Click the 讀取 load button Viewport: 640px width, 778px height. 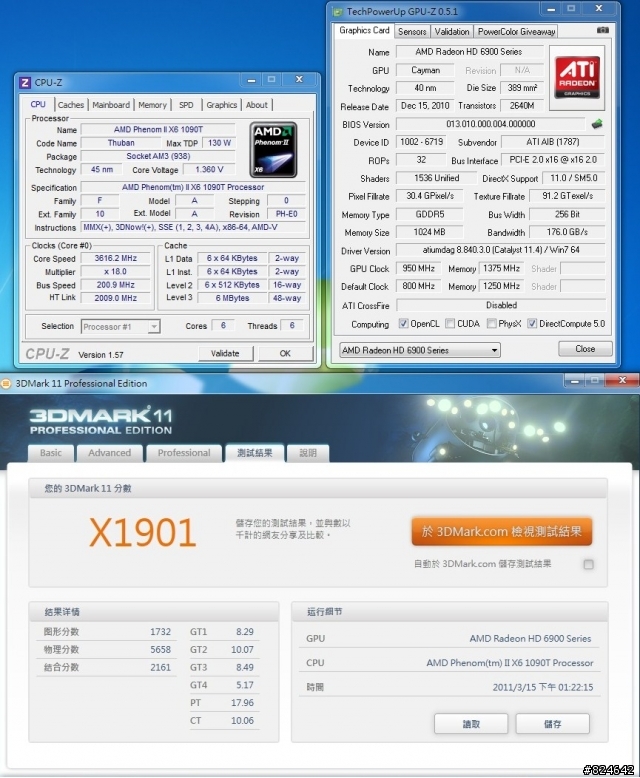[x=471, y=724]
